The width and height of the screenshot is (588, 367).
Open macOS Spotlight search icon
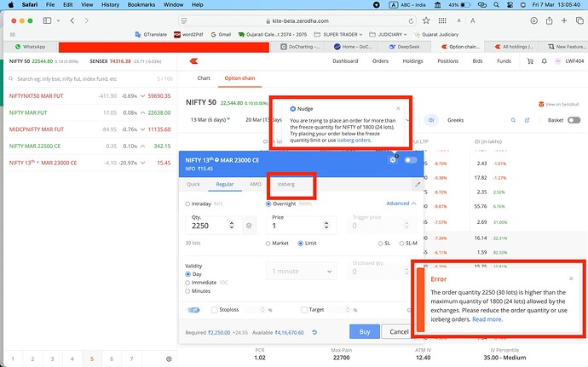click(496, 5)
